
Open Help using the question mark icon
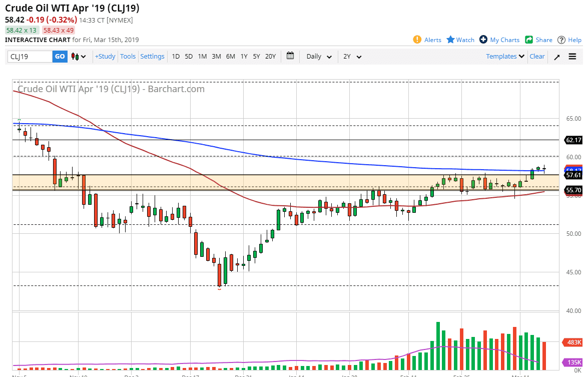(x=561, y=40)
